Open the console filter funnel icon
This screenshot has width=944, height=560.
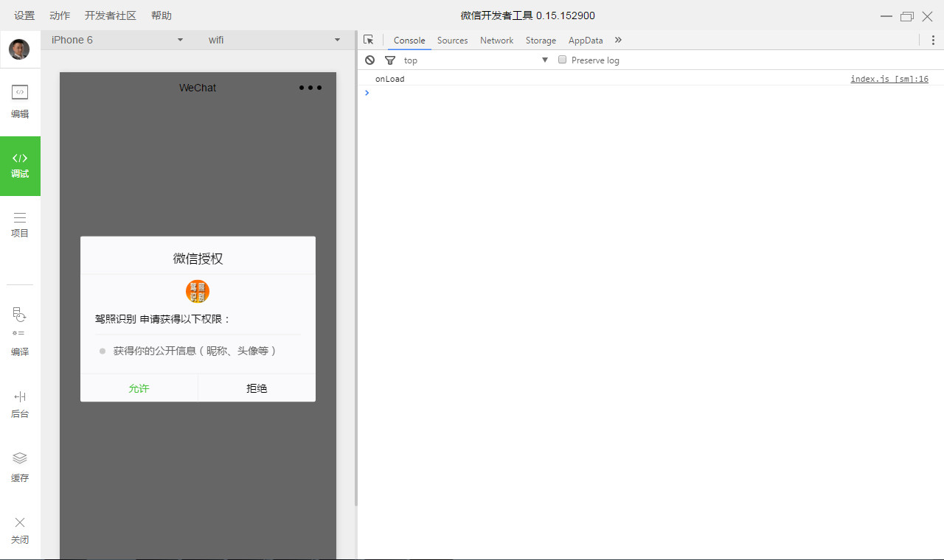[x=390, y=60]
